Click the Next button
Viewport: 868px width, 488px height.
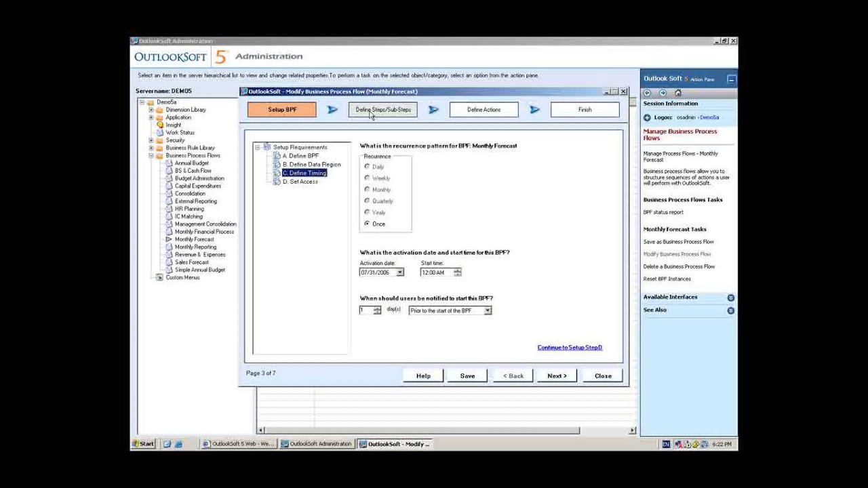pyautogui.click(x=557, y=376)
